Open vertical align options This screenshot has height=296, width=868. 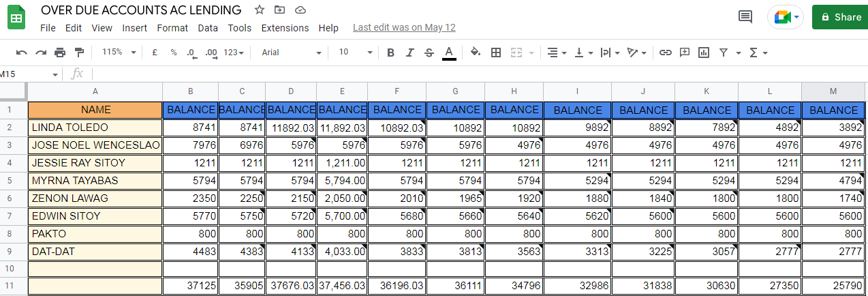[583, 53]
